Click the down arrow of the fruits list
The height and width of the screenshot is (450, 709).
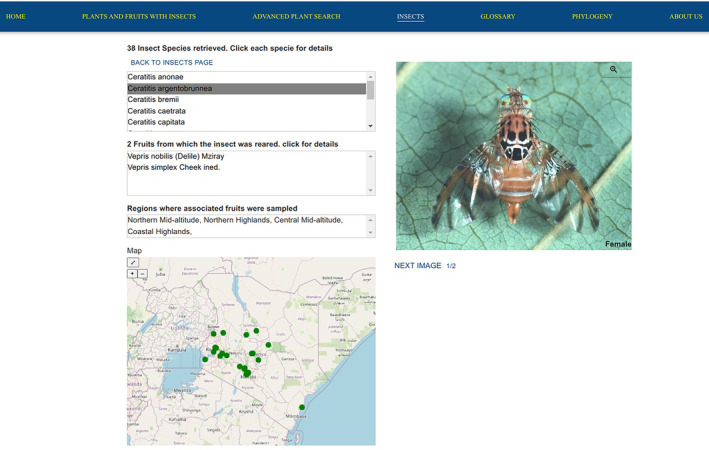[371, 190]
